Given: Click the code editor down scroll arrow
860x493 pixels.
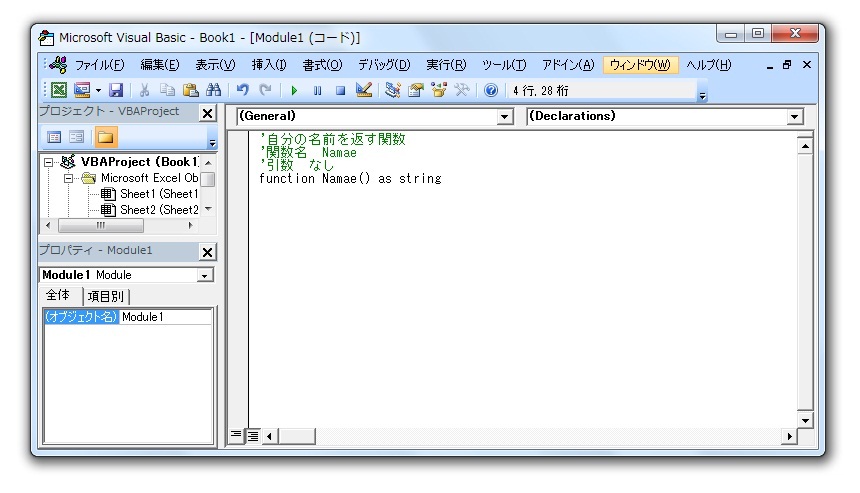Looking at the screenshot, I should click(805, 421).
